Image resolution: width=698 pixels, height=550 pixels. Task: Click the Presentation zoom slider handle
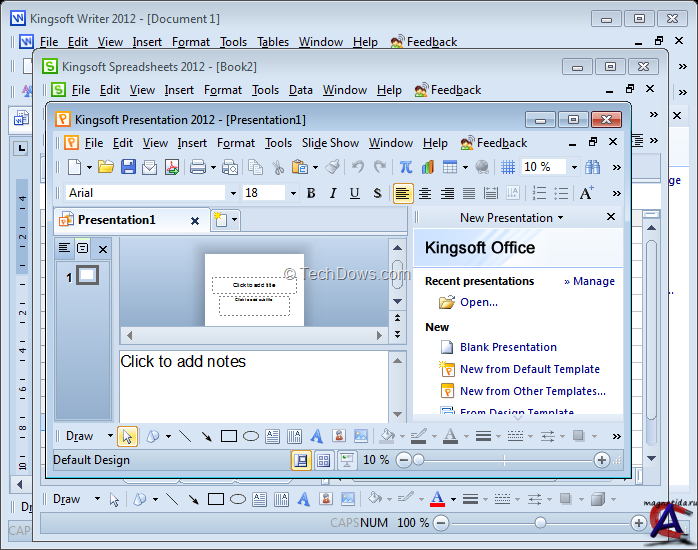coord(416,460)
